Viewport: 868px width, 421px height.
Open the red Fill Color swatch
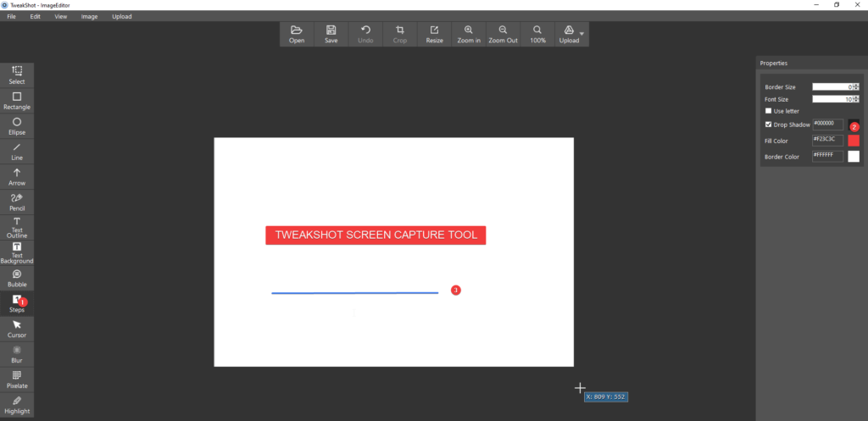[854, 141]
